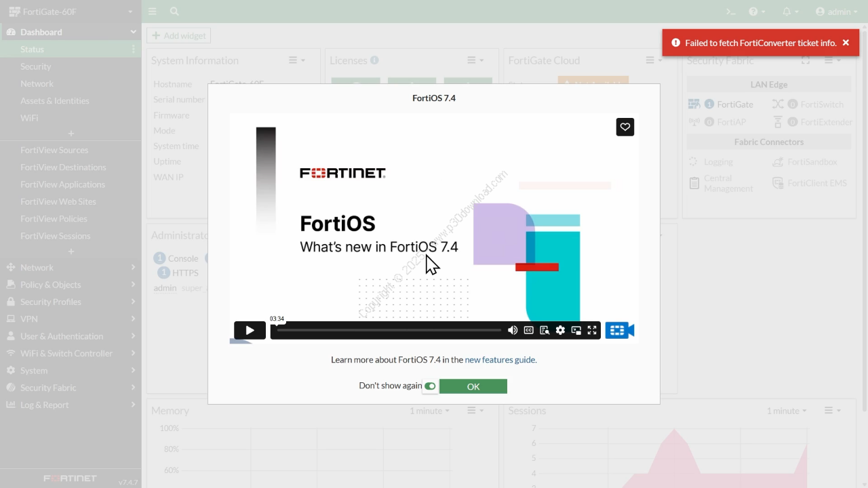Screen dimensions: 868x488
Task: Open the CLI console icon
Action: 731,12
